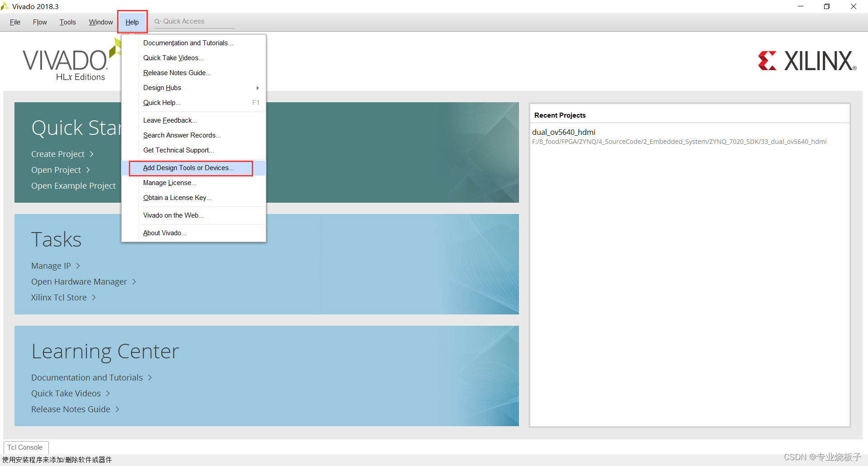Click Open Project link
The image size is (868, 466).
(x=61, y=170)
